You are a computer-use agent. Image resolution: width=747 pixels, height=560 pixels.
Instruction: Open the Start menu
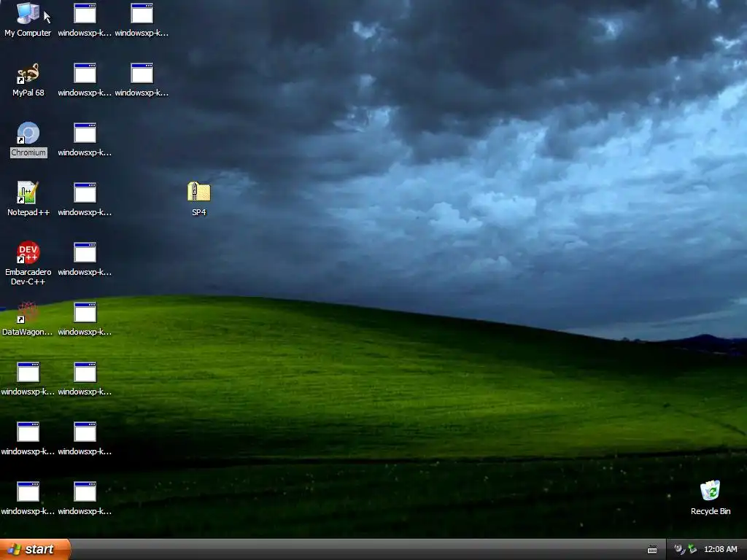pyautogui.click(x=35, y=549)
